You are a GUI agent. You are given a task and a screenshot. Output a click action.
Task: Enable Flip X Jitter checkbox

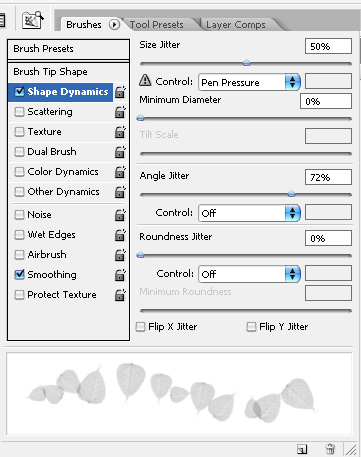tap(140, 326)
